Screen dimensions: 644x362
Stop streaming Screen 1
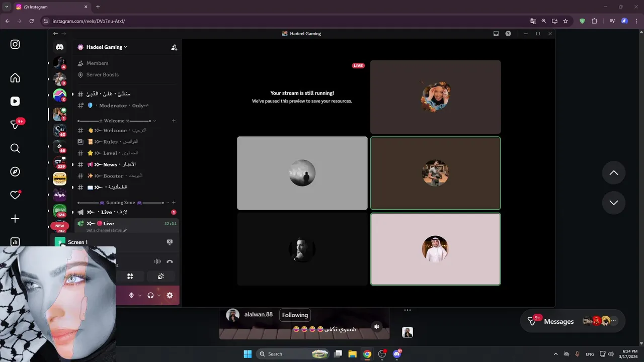[x=170, y=242]
